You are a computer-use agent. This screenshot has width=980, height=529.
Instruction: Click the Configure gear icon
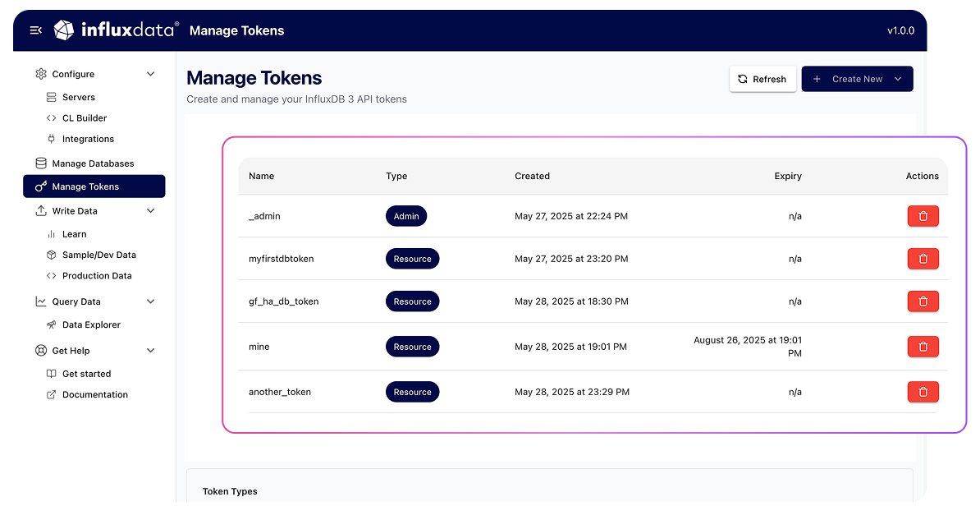pyautogui.click(x=40, y=74)
